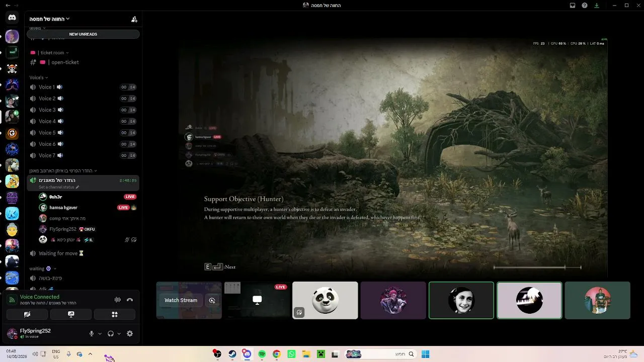Screen dimensions: 644x362
Task: Select 0sh3r in the voice member list
Action: click(x=88, y=197)
